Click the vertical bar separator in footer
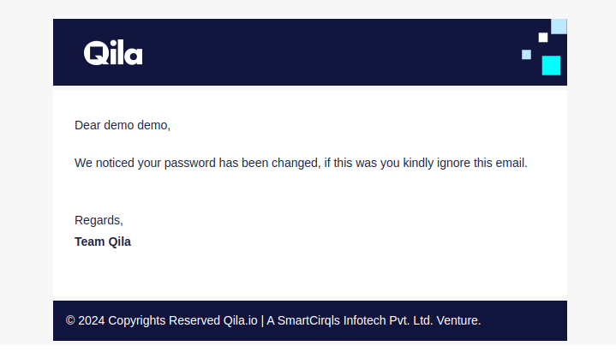 point(262,321)
